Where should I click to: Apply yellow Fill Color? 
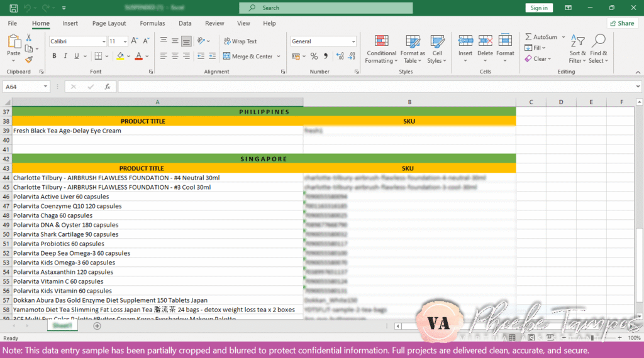click(120, 56)
